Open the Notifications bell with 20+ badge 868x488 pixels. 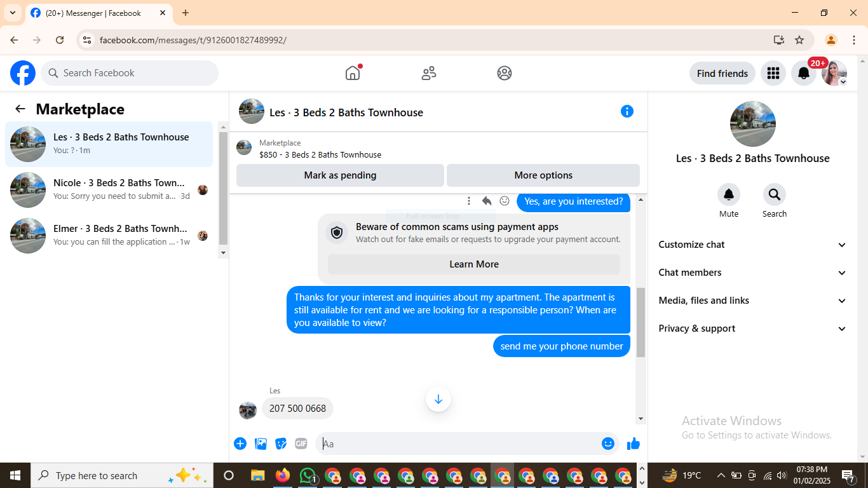pos(804,73)
